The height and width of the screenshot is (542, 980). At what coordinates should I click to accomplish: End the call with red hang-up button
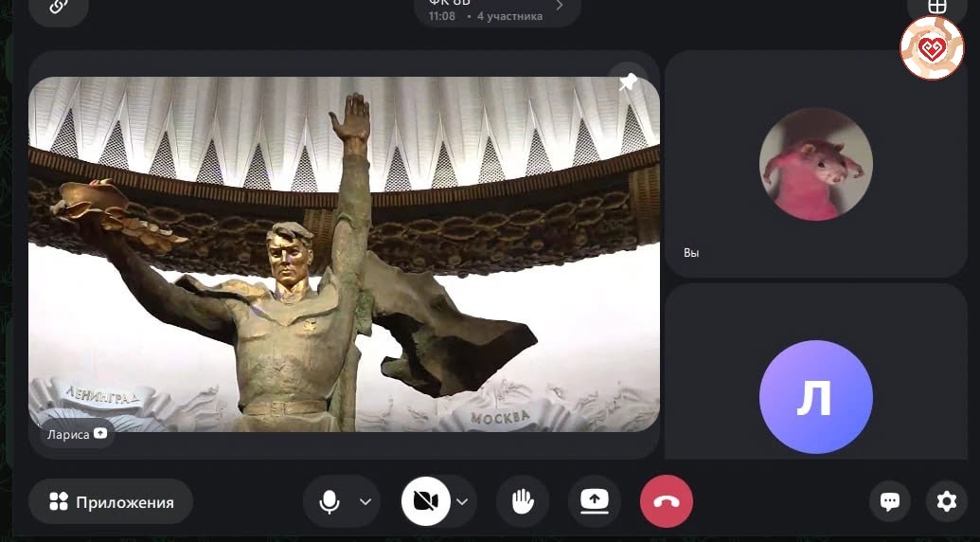coord(666,502)
